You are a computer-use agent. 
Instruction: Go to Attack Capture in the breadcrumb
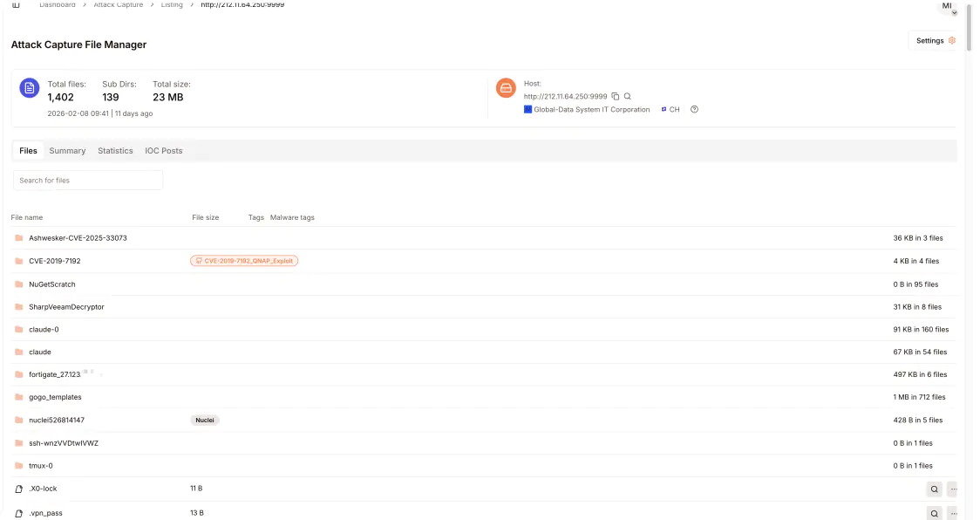click(118, 5)
